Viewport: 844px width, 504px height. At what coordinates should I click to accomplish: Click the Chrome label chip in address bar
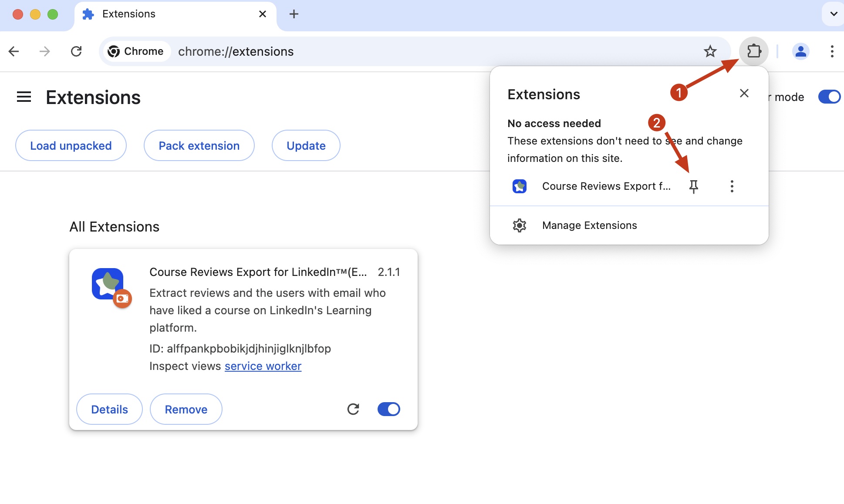(x=136, y=51)
